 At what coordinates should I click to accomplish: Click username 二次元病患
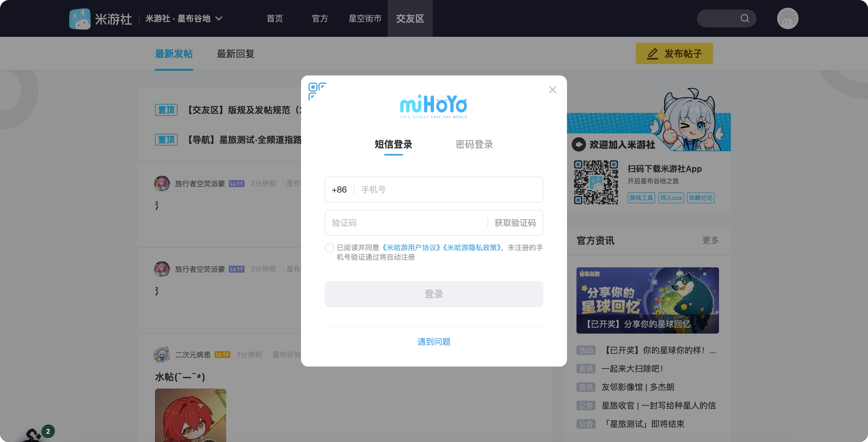(193, 354)
